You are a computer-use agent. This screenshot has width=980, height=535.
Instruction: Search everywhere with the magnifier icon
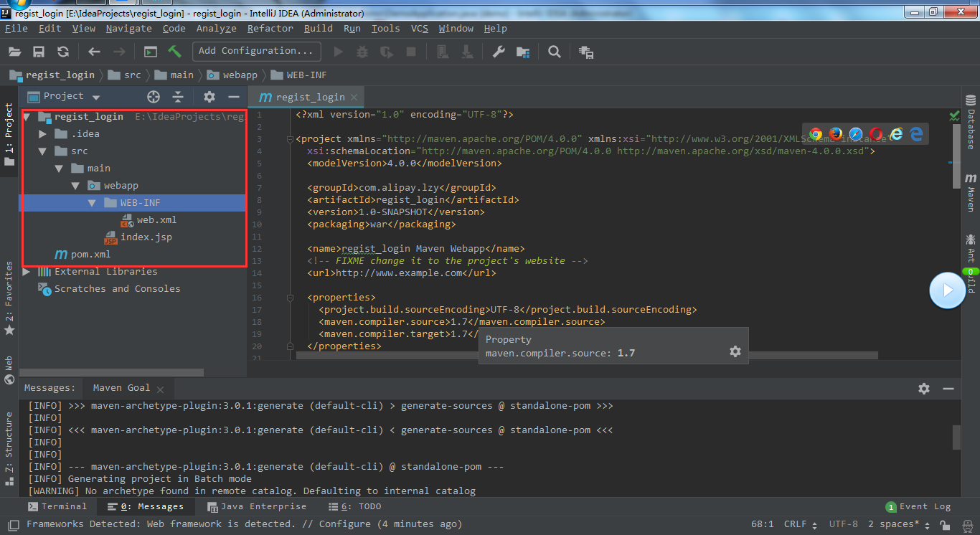(x=555, y=52)
